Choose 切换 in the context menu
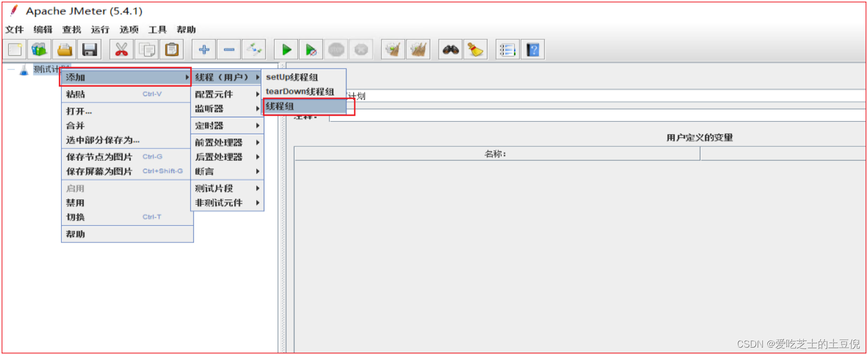This screenshot has height=354, width=868. (x=127, y=217)
